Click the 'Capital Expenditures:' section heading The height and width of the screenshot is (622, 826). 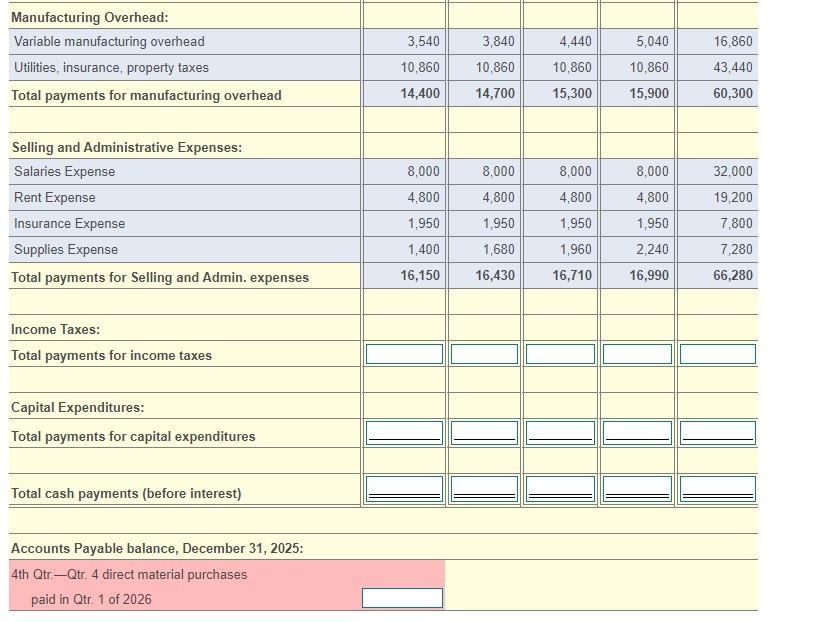[77, 408]
